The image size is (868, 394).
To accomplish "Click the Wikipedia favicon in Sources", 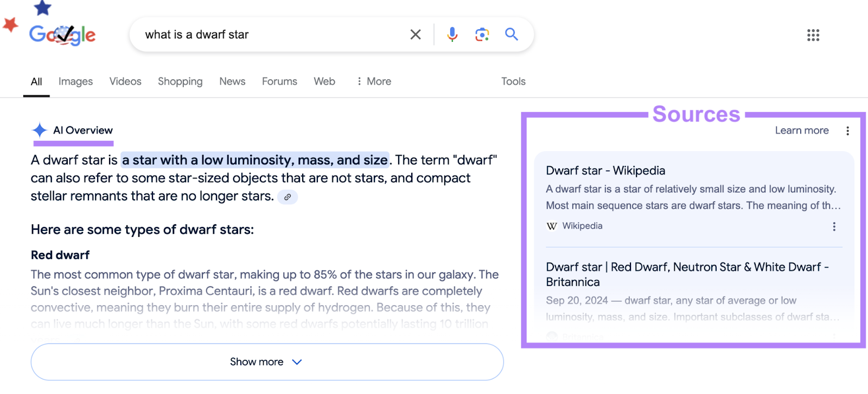I will click(x=551, y=226).
